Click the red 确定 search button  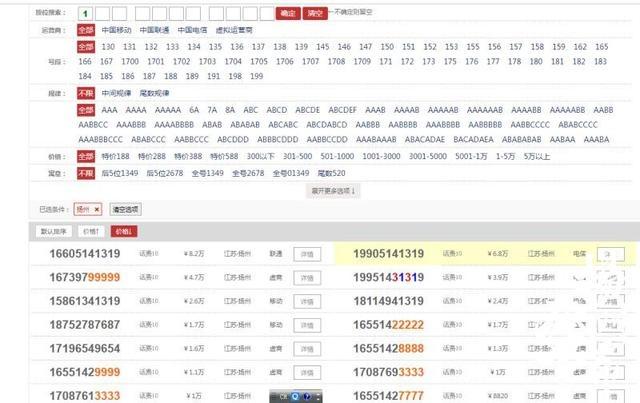tap(288, 14)
